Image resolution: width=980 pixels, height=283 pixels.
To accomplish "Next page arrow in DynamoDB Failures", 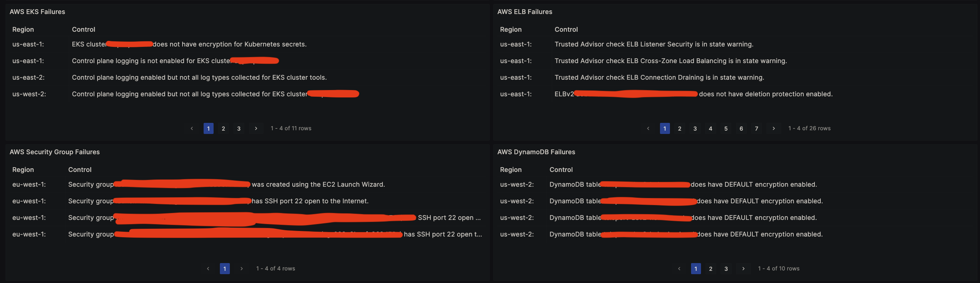I will [743, 269].
